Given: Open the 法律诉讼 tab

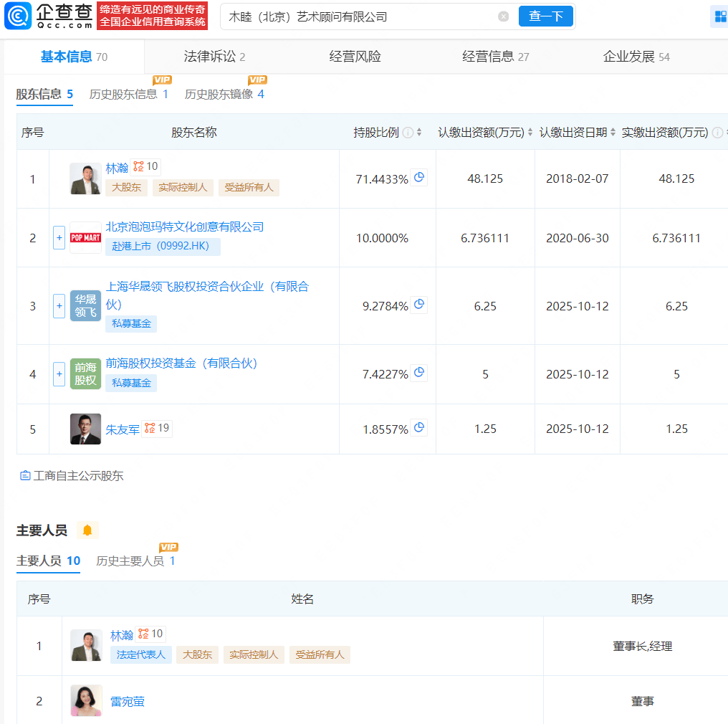Looking at the screenshot, I should pyautogui.click(x=214, y=57).
